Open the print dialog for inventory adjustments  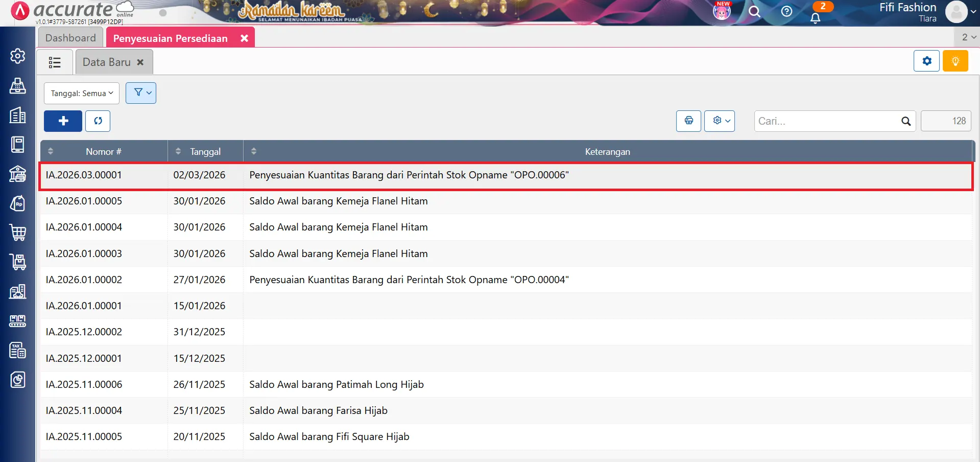point(688,121)
